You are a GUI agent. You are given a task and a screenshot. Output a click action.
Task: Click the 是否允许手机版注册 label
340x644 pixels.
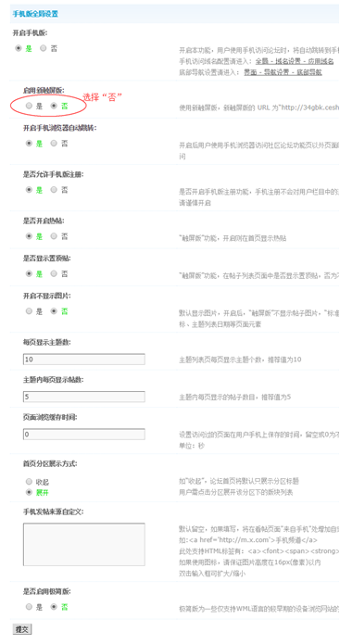[54, 174]
